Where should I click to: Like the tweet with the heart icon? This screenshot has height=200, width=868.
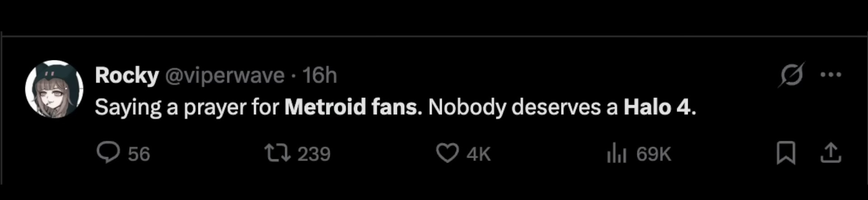tap(447, 153)
